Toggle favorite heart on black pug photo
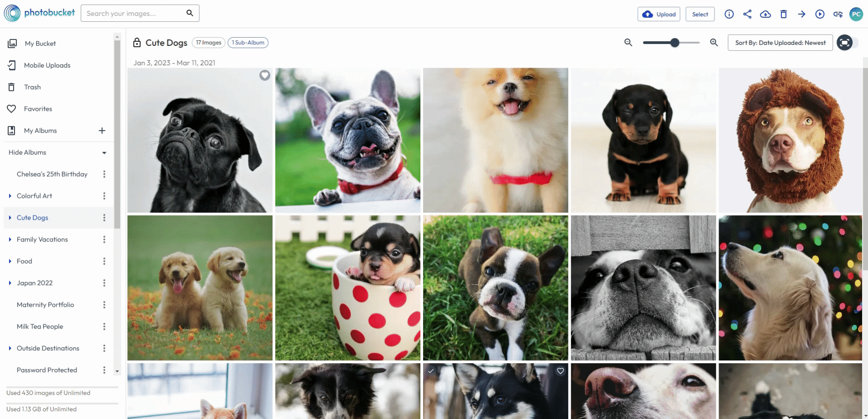 pyautogui.click(x=265, y=75)
